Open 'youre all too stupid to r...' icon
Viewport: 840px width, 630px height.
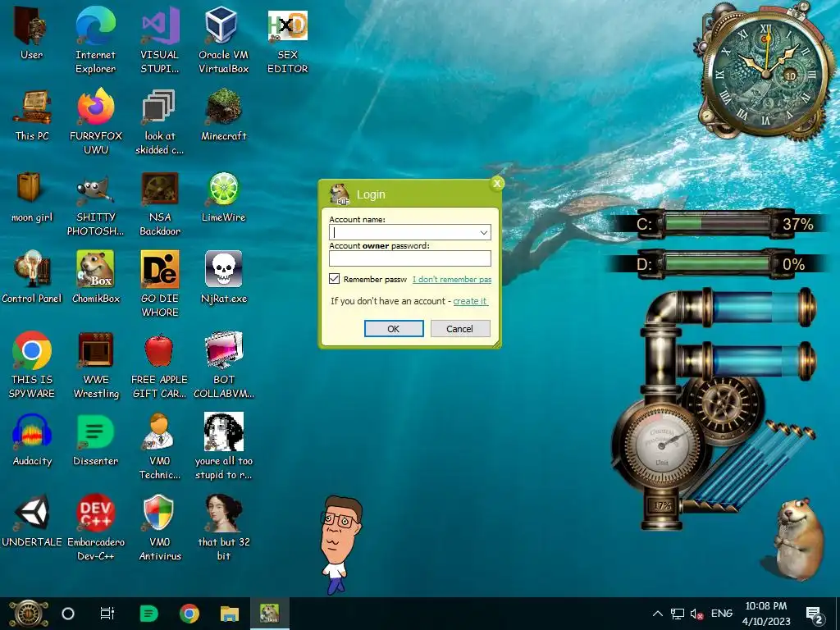point(223,446)
